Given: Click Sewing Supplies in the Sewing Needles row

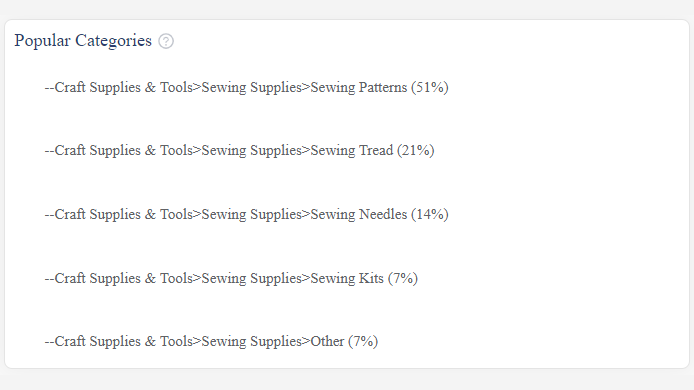Looking at the screenshot, I should (251, 214).
